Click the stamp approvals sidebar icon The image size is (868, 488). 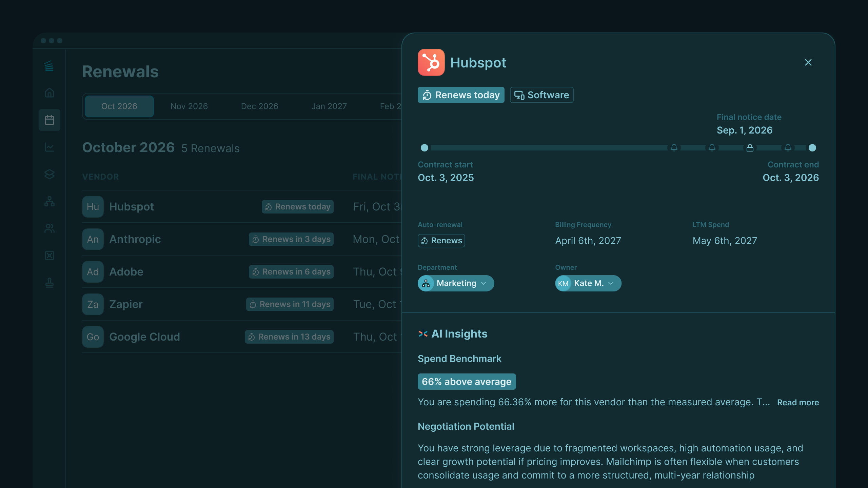coord(50,283)
